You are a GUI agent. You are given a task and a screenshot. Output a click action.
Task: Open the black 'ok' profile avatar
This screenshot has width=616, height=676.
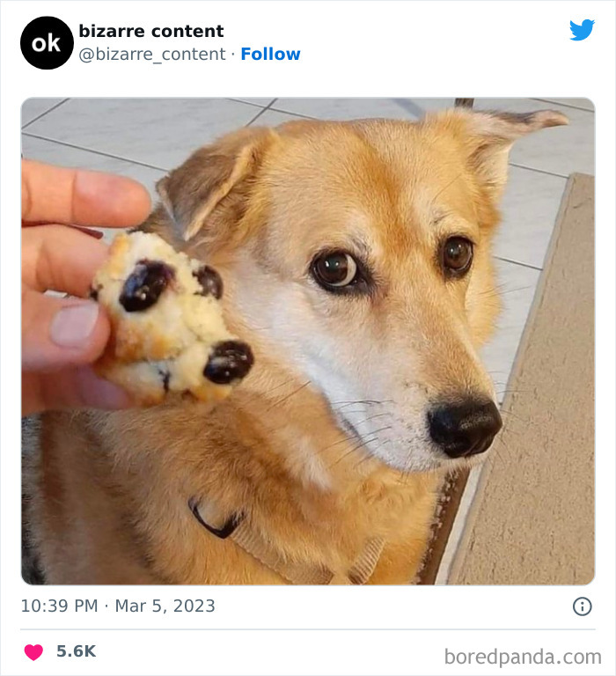point(47,42)
